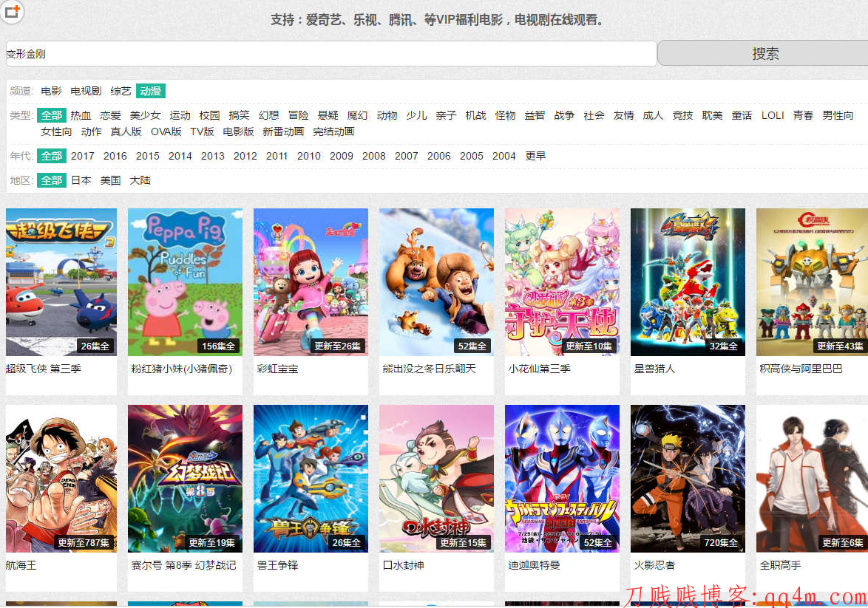The image size is (868, 608).
Task: Switch to the 电视剧 channel
Action: coord(86,91)
